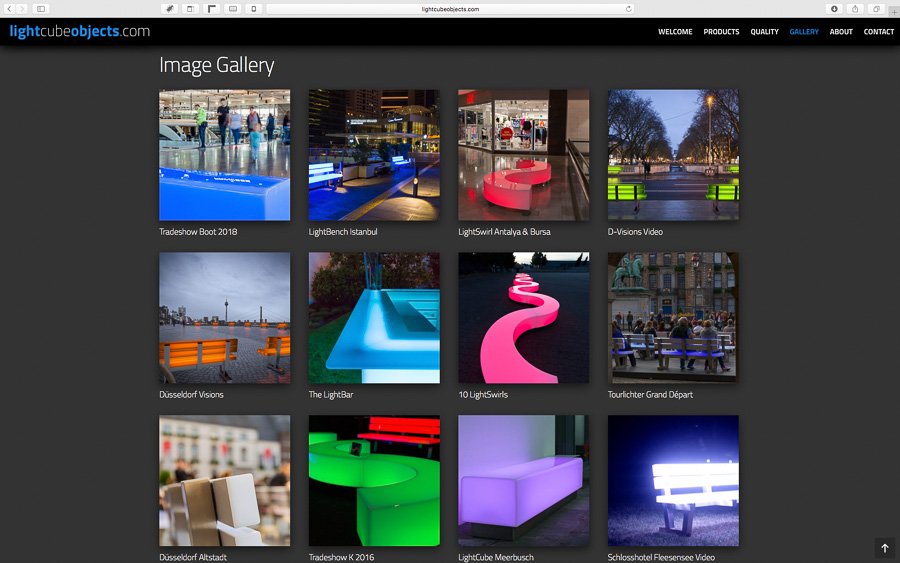Reload the page with the refresh icon
This screenshot has width=900, height=563.
pyautogui.click(x=629, y=9)
